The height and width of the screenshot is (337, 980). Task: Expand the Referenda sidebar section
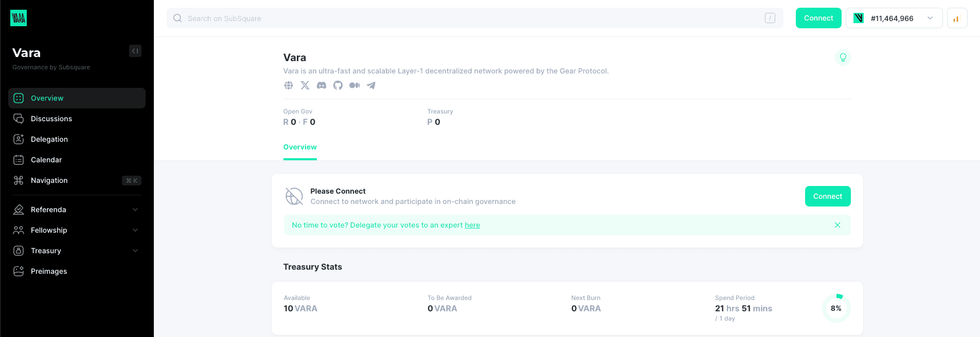tap(135, 210)
